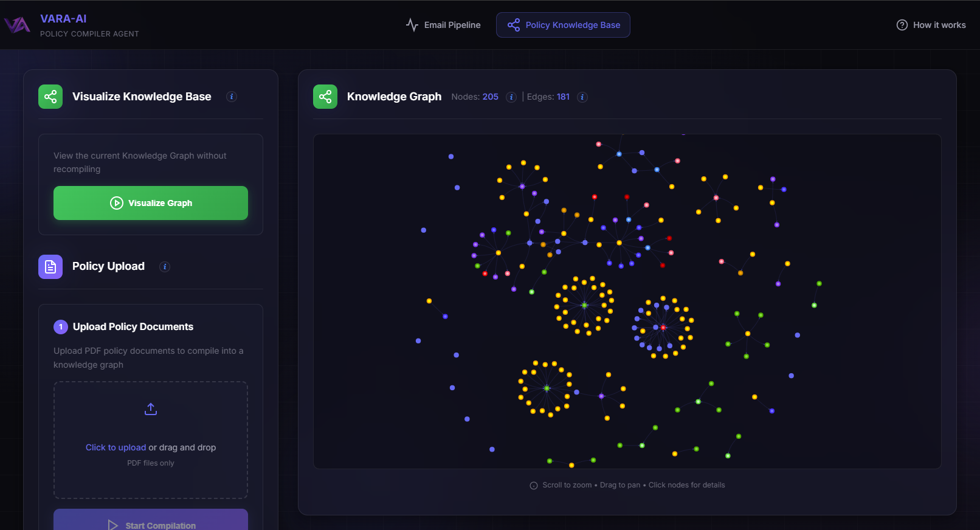
Task: Click the POLICY COMPILER AGENT subtitle
Action: pyautogui.click(x=89, y=34)
